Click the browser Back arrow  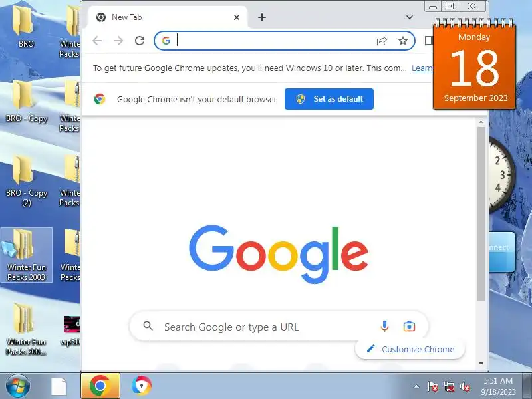(97, 41)
